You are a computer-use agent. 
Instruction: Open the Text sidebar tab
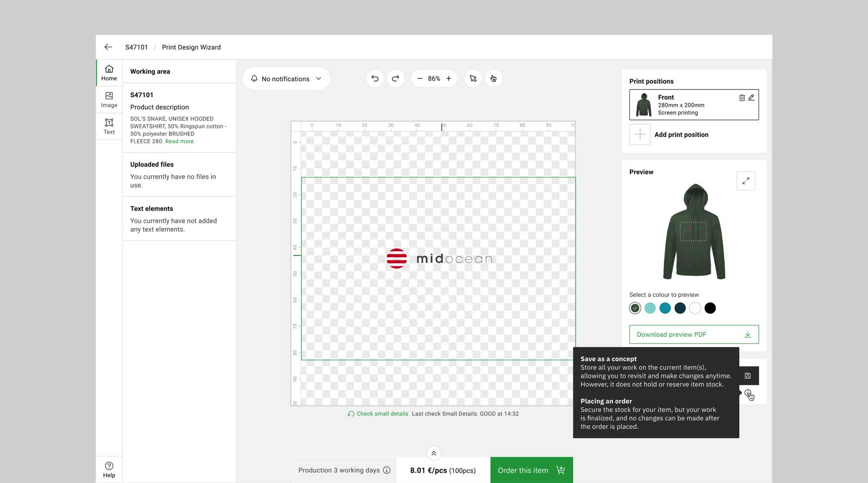[109, 126]
